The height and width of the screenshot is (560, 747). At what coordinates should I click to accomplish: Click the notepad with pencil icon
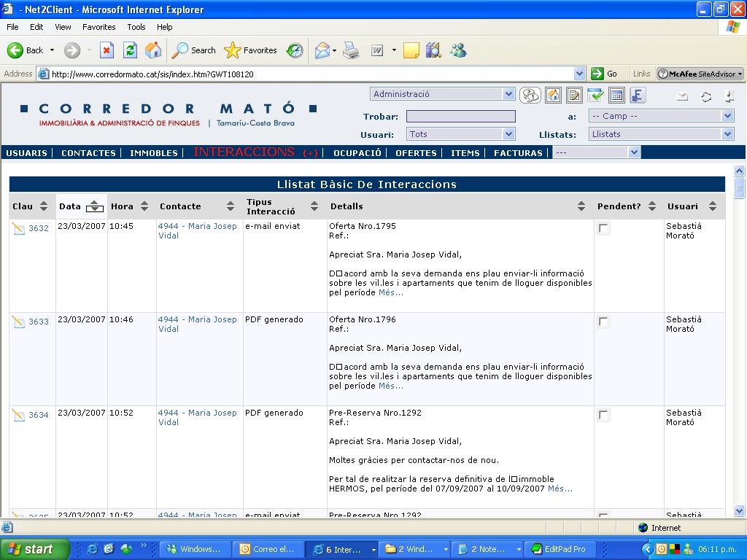[x=575, y=96]
